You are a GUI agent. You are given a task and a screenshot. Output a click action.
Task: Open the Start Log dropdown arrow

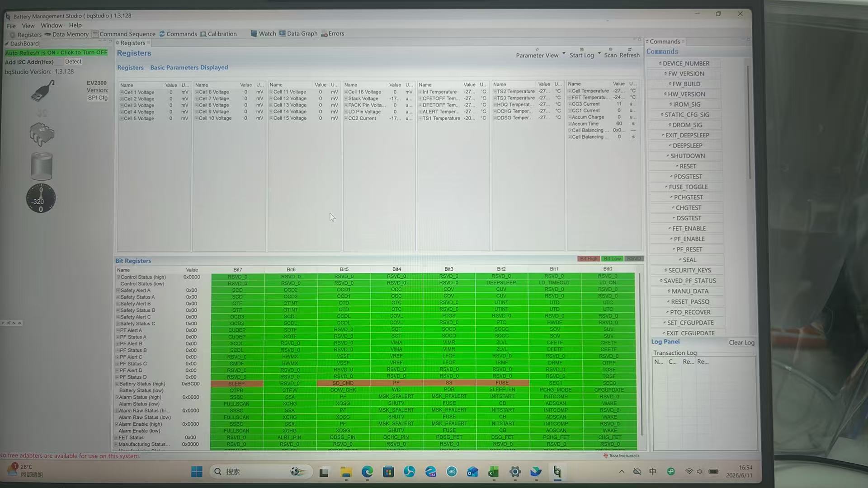599,53
